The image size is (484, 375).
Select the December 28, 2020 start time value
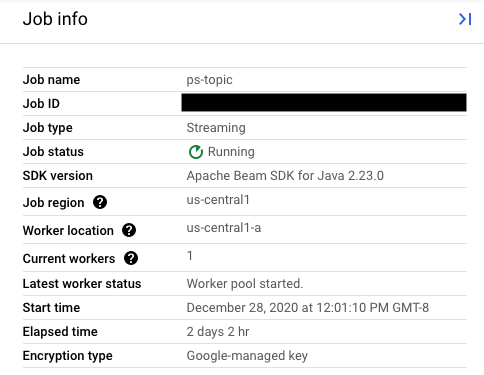(308, 308)
